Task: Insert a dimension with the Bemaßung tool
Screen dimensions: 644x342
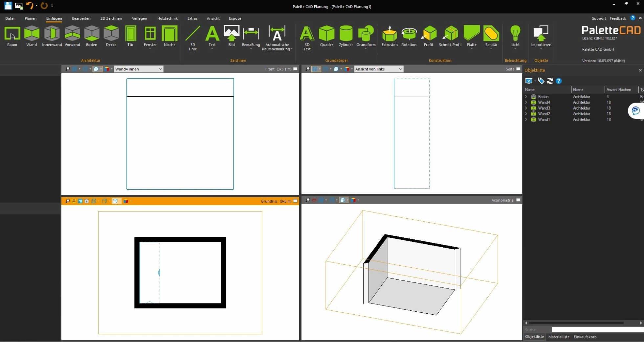Action: pyautogui.click(x=251, y=36)
